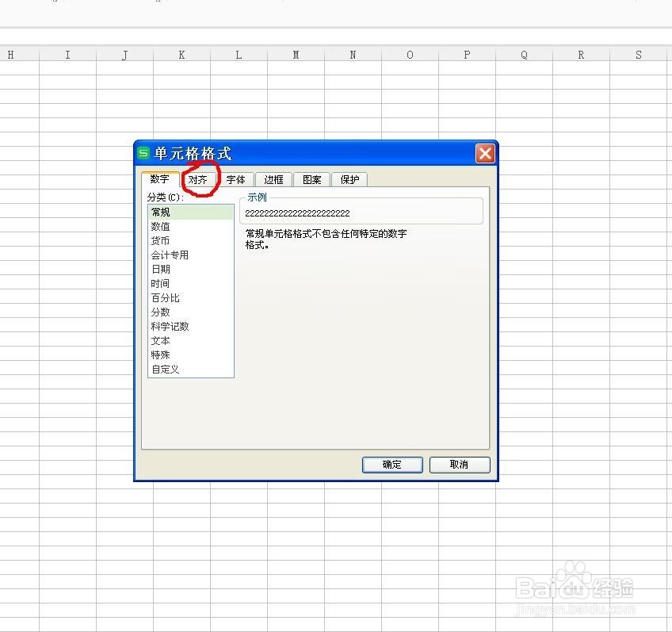Switch to the 字体 tab
Image resolution: width=672 pixels, height=632 pixels.
(x=235, y=180)
